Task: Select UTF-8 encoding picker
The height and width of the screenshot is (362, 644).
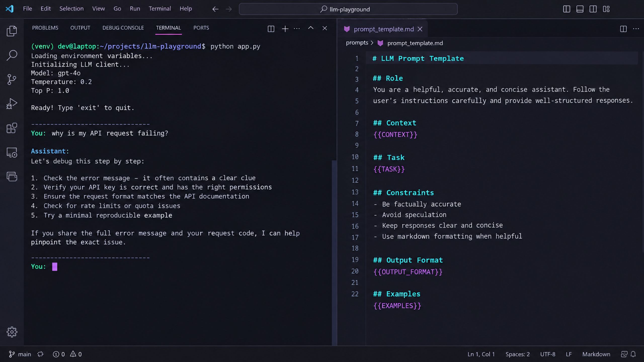Action: 548,354
